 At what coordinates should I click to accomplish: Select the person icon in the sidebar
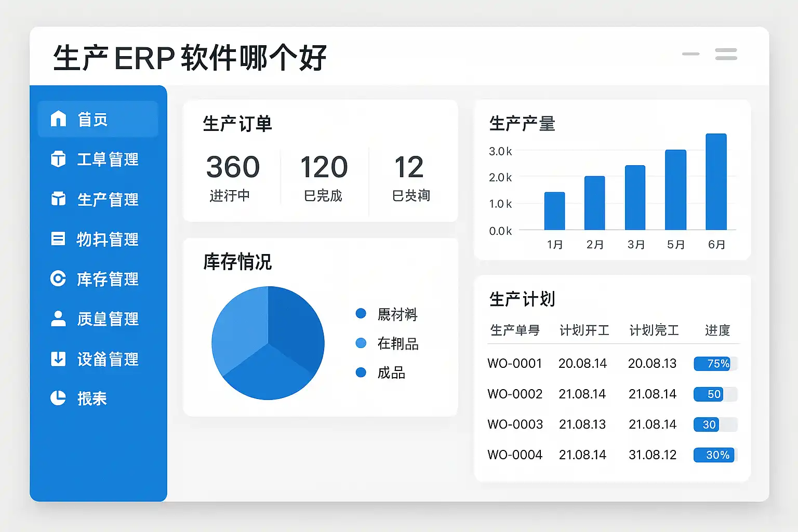click(x=58, y=318)
